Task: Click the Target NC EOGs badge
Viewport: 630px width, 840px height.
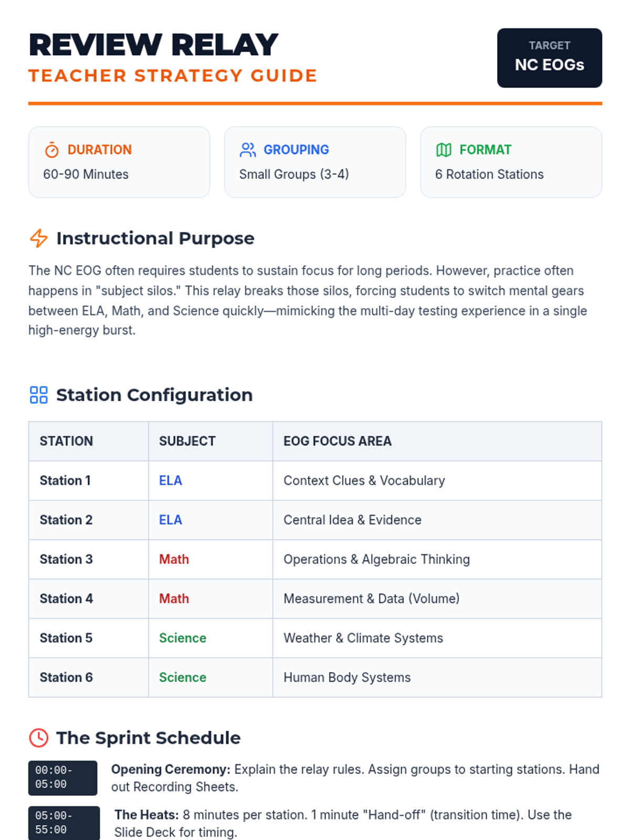Action: click(549, 58)
